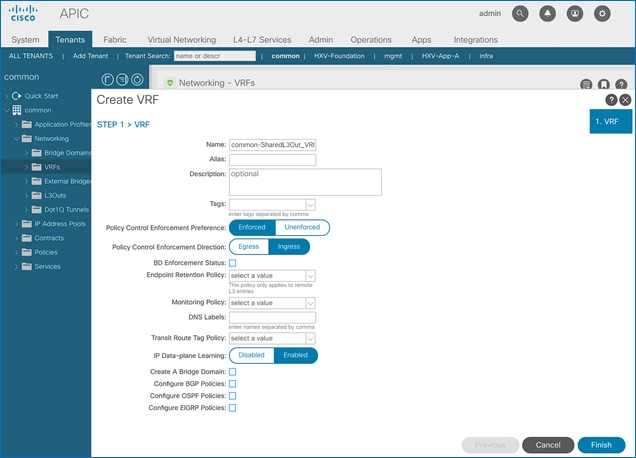This screenshot has height=458, width=636.
Task: Expand the Quick Start tree node
Action: 6,96
